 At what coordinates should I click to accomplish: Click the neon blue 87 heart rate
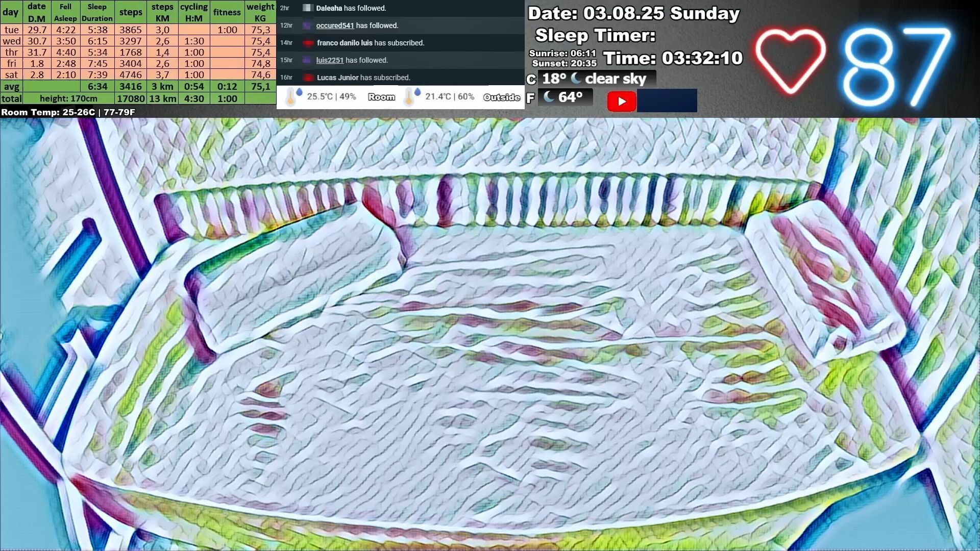[897, 66]
